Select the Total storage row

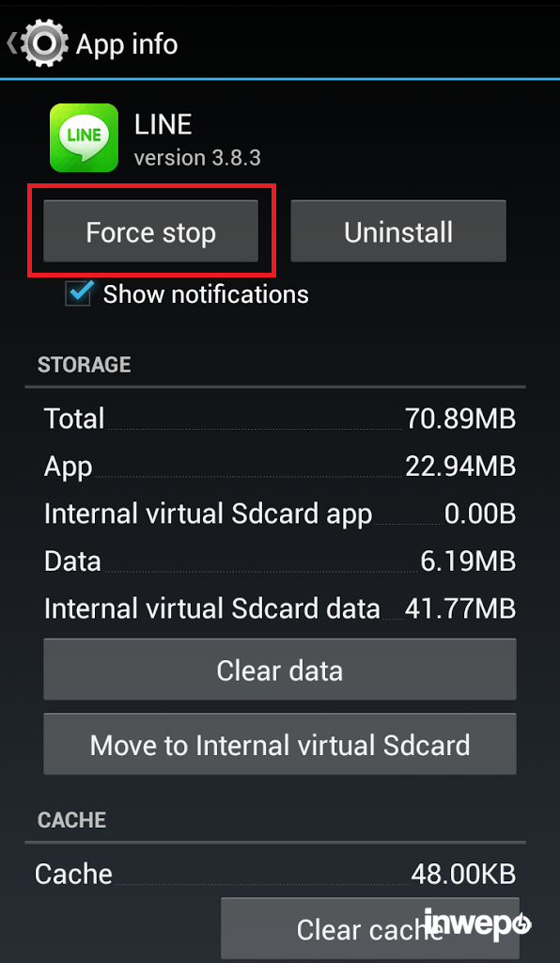pyautogui.click(x=280, y=418)
